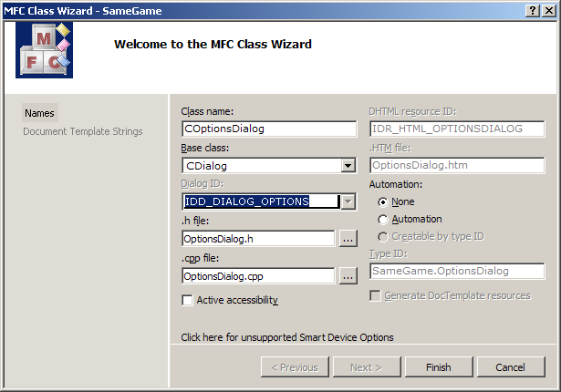The width and height of the screenshot is (561, 392).
Task: Click the MFC logo icon
Action: point(45,50)
